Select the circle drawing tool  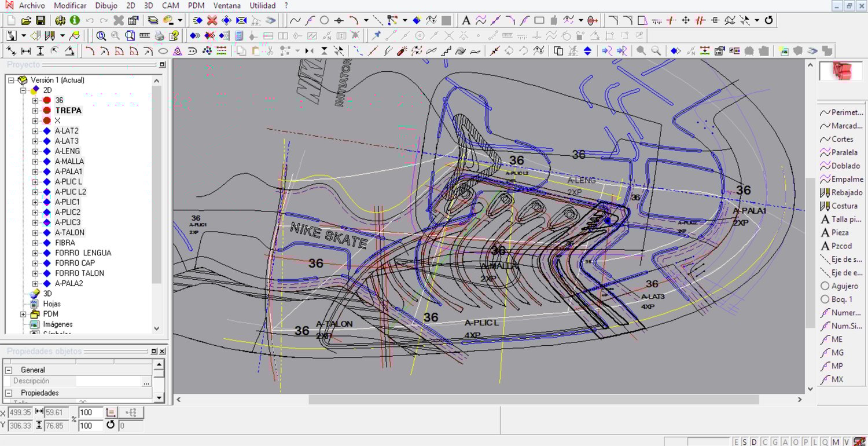coord(324,20)
